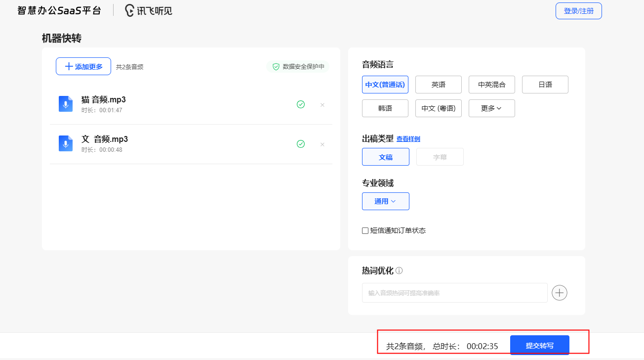Click the 智慧办公SaaS平台 title

pos(59,10)
